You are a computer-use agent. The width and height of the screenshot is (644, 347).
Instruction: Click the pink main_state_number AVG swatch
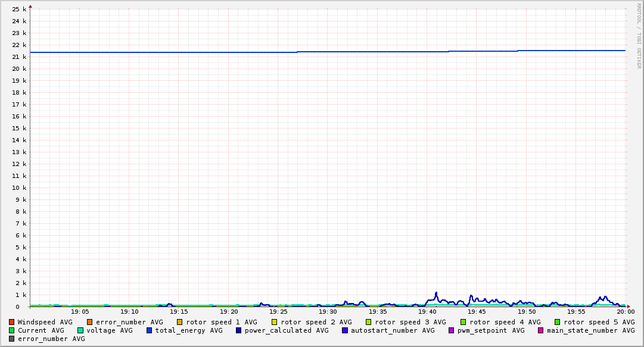pos(541,330)
